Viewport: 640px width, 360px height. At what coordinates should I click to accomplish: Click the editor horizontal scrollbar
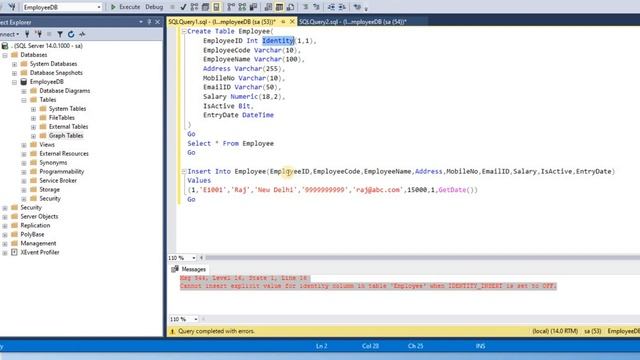(422, 258)
